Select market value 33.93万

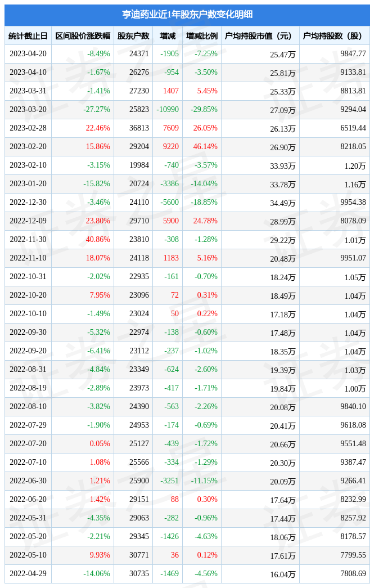click(x=283, y=166)
